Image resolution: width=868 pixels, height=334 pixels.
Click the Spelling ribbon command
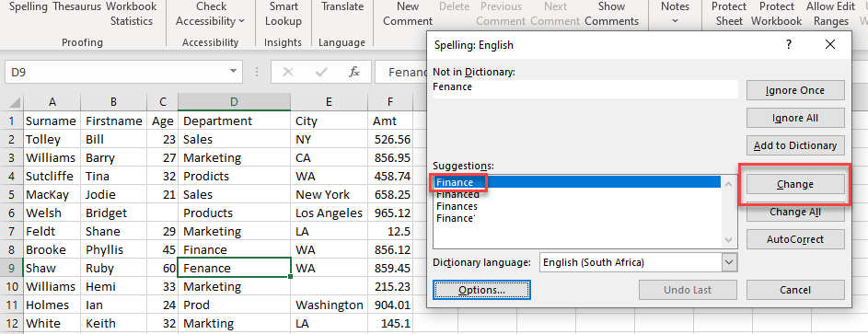click(x=29, y=7)
